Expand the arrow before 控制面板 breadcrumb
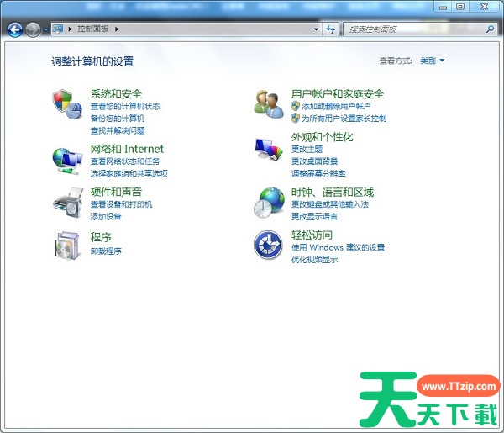 click(x=70, y=29)
